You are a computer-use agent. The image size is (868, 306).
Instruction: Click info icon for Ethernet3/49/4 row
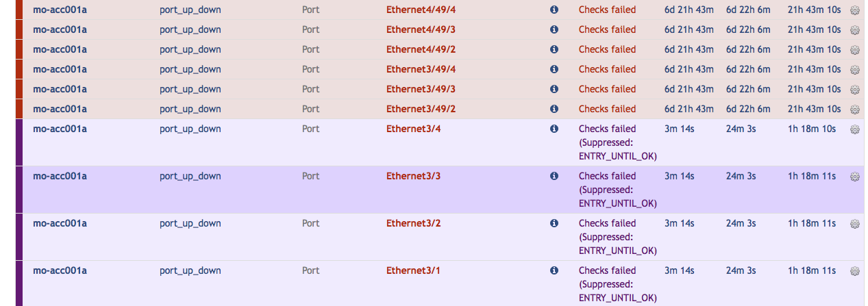point(554,69)
